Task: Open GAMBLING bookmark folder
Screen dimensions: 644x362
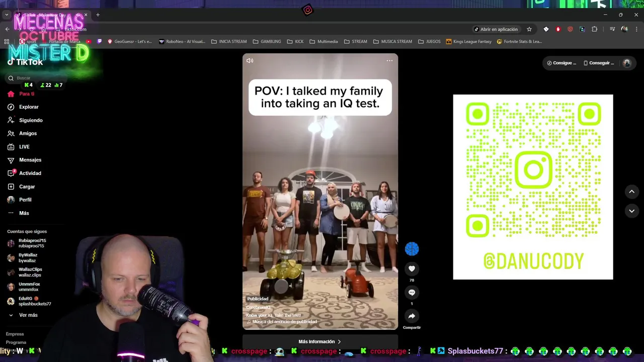Action: point(267,41)
